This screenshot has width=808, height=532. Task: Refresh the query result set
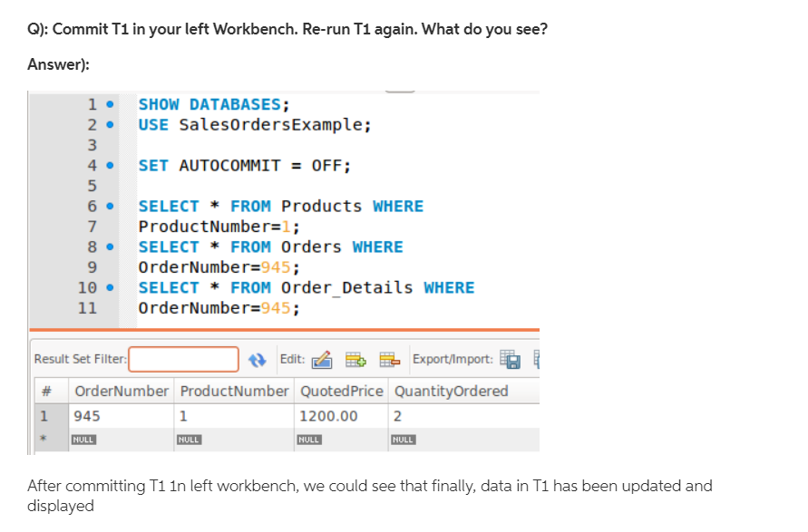click(257, 359)
